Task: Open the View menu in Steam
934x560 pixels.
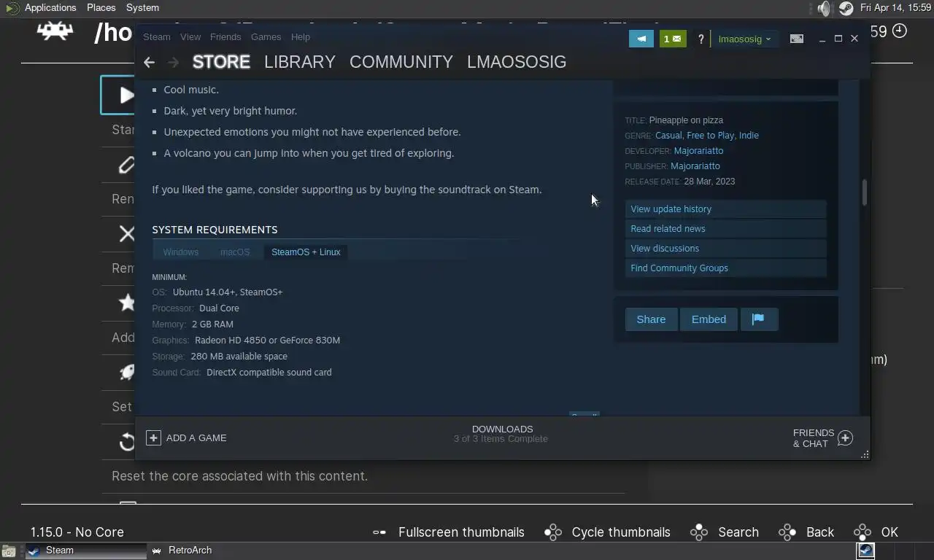Action: pyautogui.click(x=190, y=36)
